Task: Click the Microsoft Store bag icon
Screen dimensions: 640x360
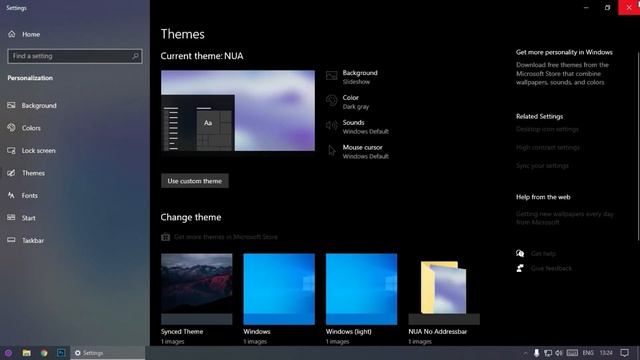Action: click(x=165, y=237)
